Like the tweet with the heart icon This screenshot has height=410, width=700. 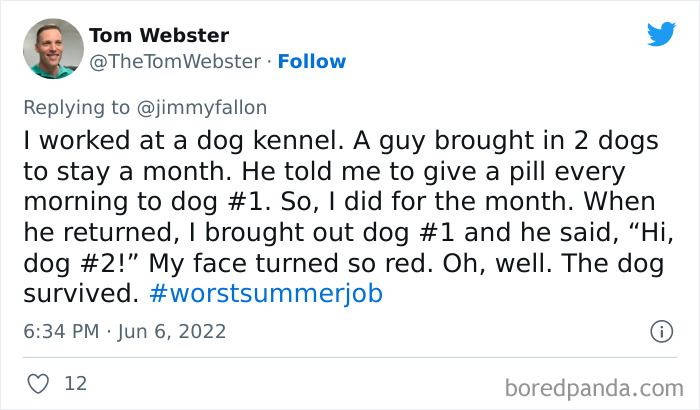(37, 382)
